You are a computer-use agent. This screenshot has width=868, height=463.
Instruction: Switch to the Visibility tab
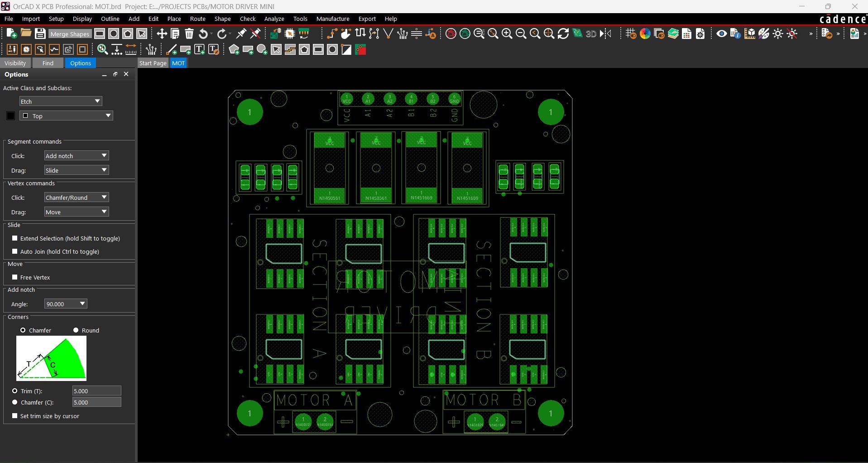coord(15,63)
